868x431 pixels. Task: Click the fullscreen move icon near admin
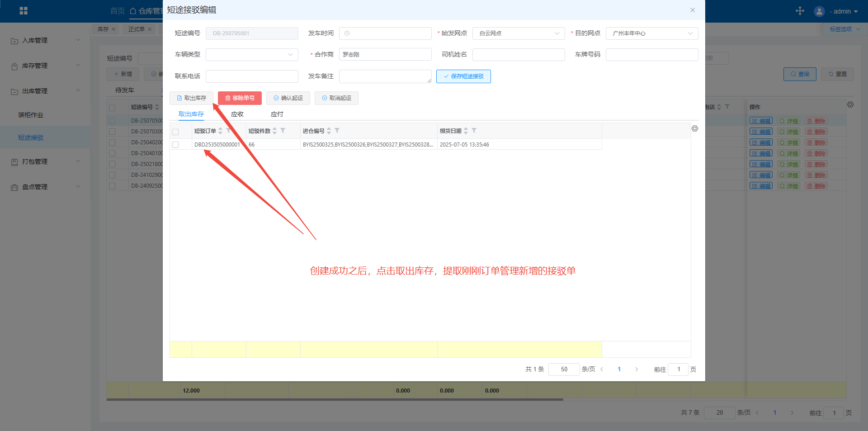tap(800, 11)
